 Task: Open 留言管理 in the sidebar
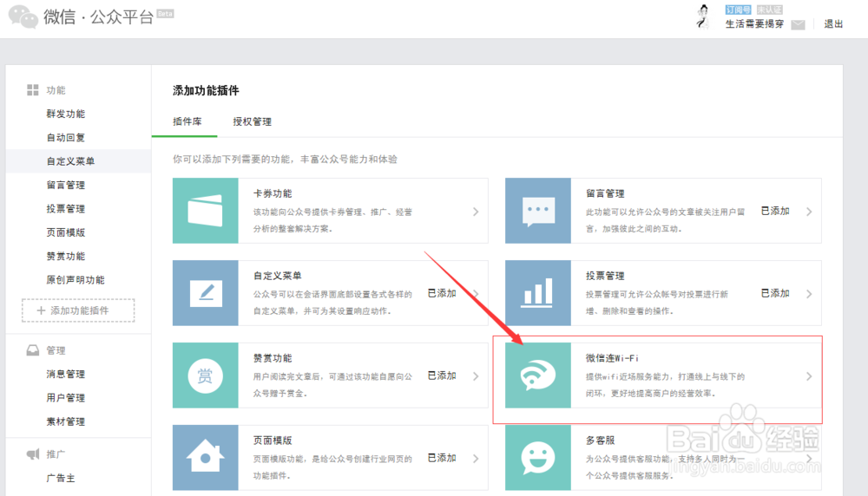[x=66, y=186]
